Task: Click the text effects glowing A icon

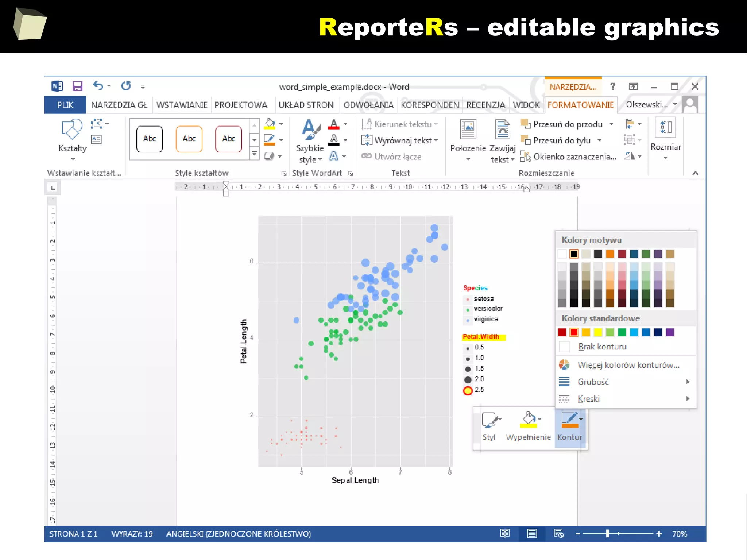Action: 333,156
